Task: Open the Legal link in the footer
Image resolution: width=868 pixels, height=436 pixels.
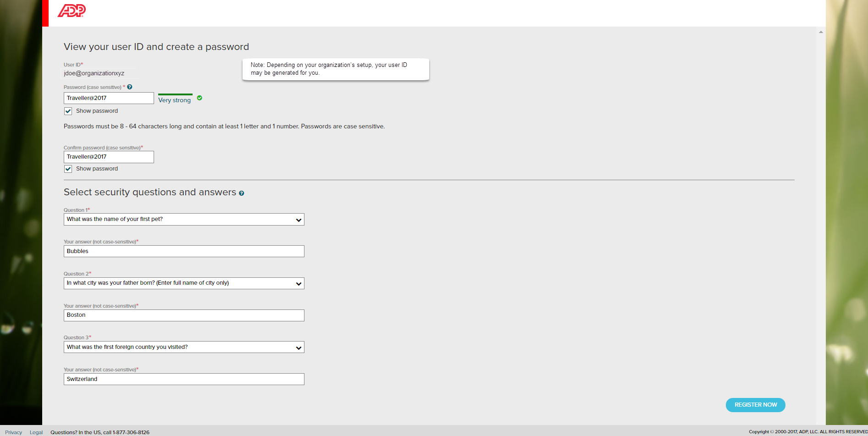Action: (x=36, y=432)
